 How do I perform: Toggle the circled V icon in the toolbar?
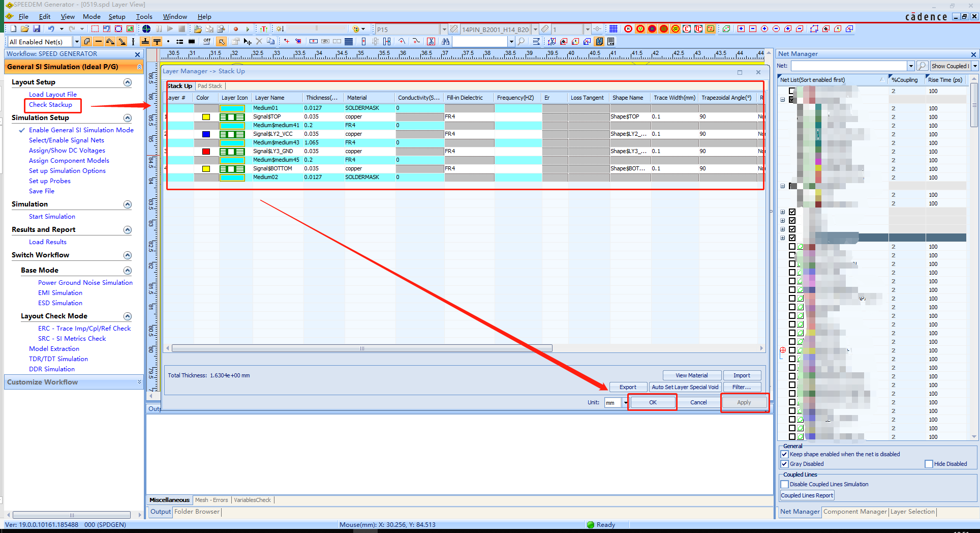coord(640,29)
